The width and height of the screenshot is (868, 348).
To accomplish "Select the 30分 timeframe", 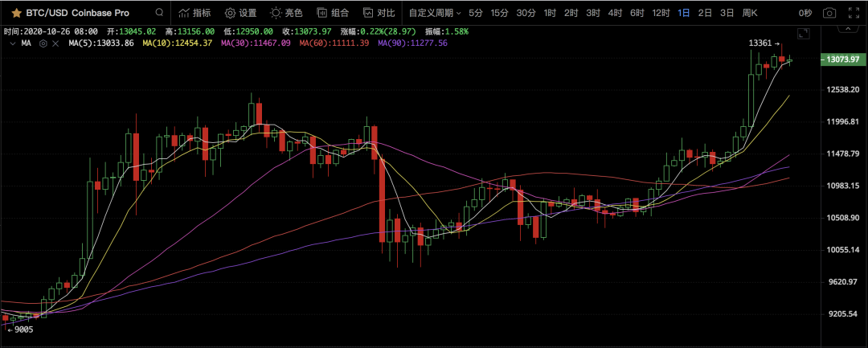I will (526, 12).
